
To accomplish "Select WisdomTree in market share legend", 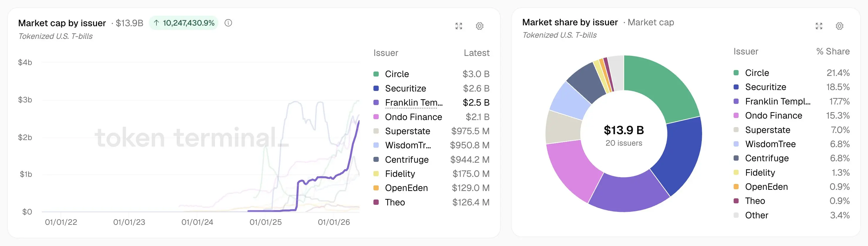I will [x=770, y=144].
